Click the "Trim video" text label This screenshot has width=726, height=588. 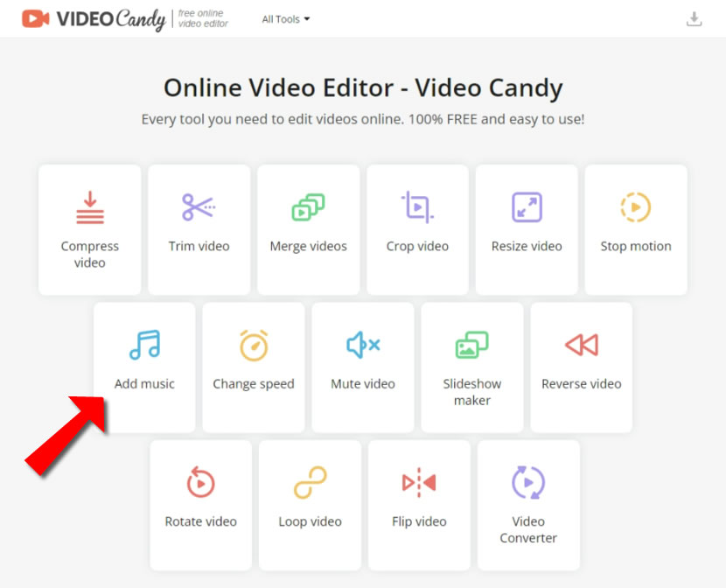[199, 246]
